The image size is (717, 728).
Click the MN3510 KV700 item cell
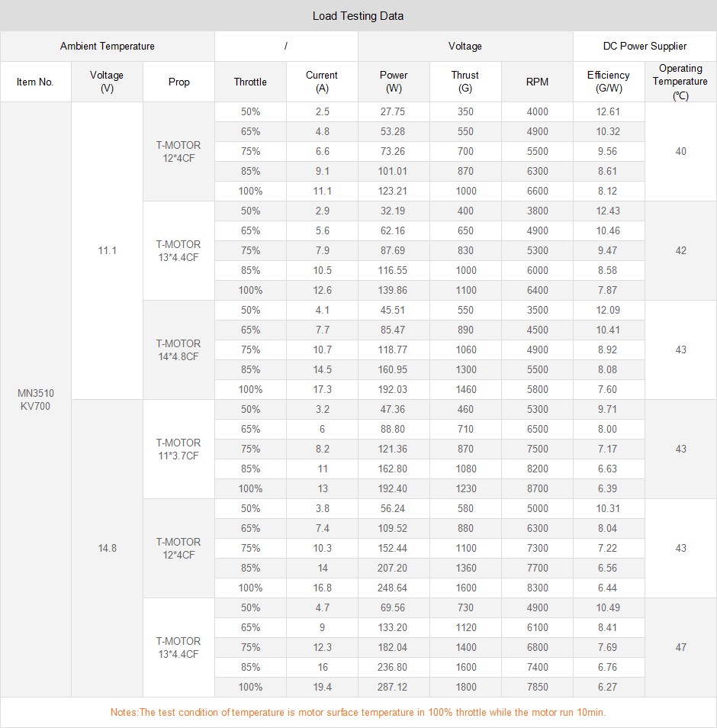tap(35, 400)
